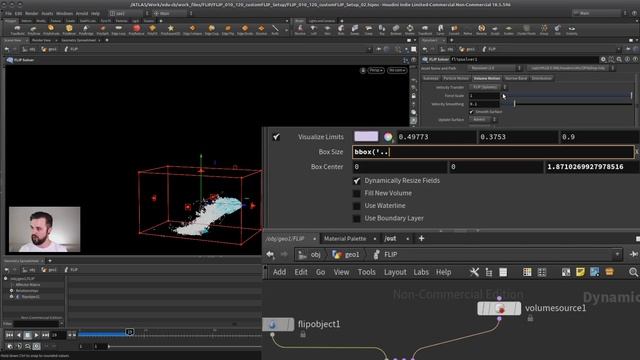Click the star-shaped shelf tool
The height and width of the screenshot is (360, 640).
point(170,29)
